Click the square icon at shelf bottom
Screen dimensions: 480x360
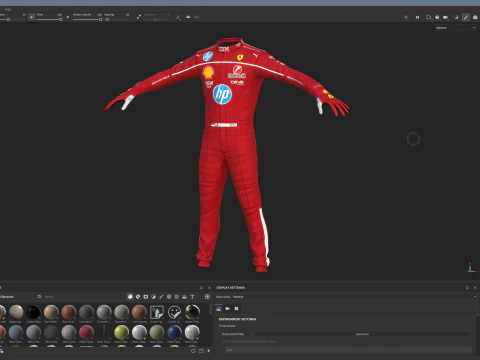201,351
